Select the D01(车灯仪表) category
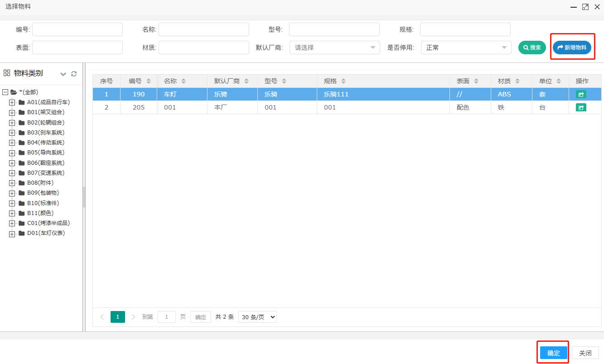Screen dimensions: 604x364 tap(46, 233)
